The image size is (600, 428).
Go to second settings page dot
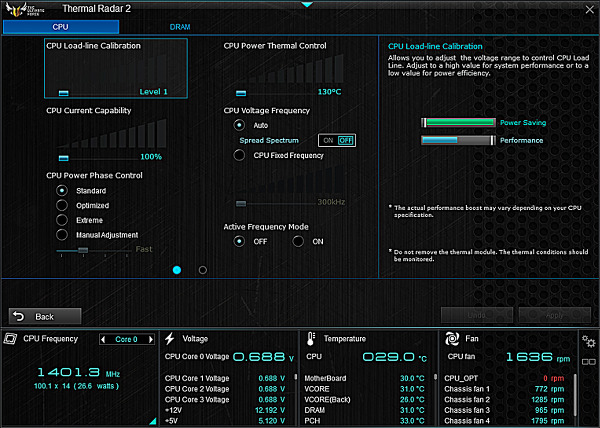pos(203,270)
